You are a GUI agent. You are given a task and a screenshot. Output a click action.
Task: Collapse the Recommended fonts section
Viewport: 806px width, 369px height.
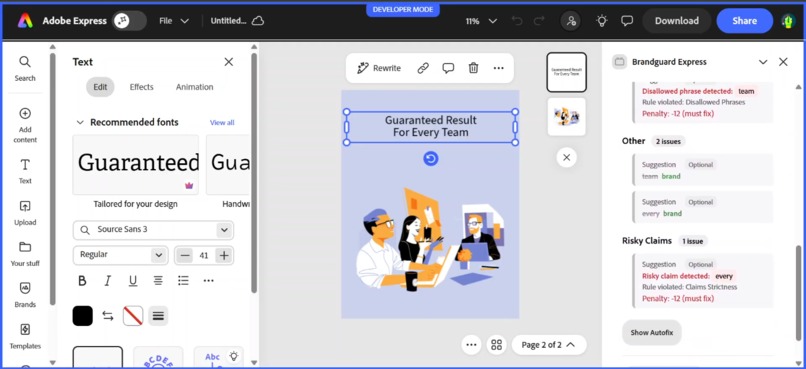[80, 122]
